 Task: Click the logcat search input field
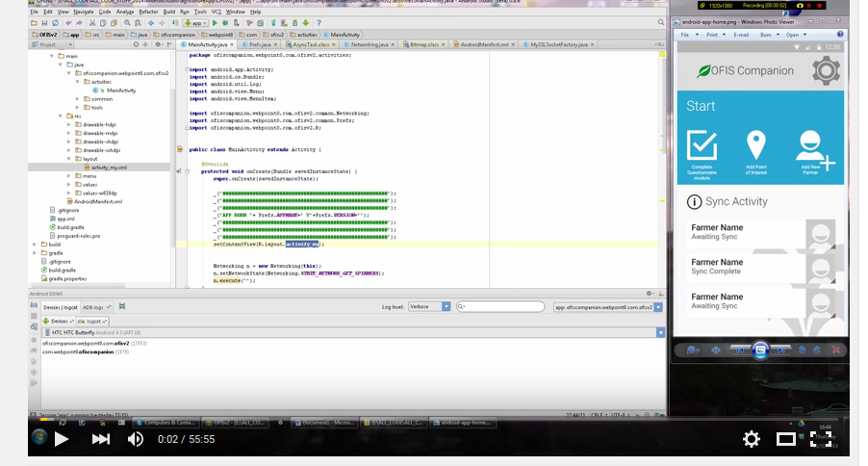500,307
